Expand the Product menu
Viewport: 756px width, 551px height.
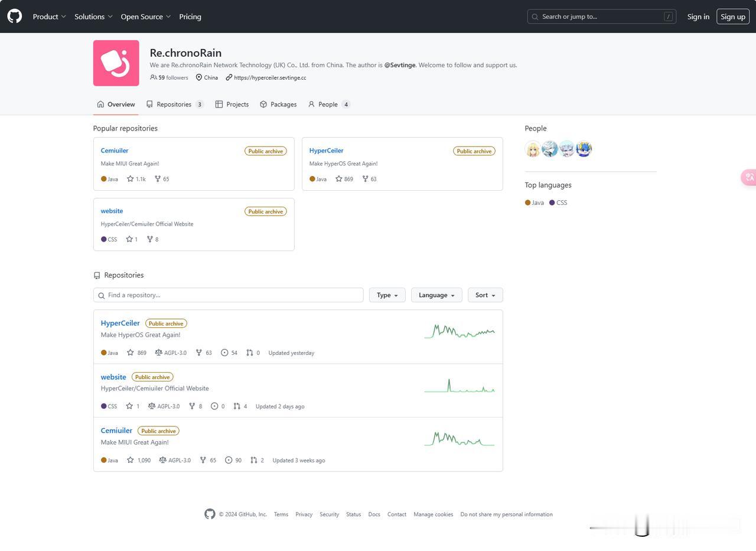[x=50, y=17]
